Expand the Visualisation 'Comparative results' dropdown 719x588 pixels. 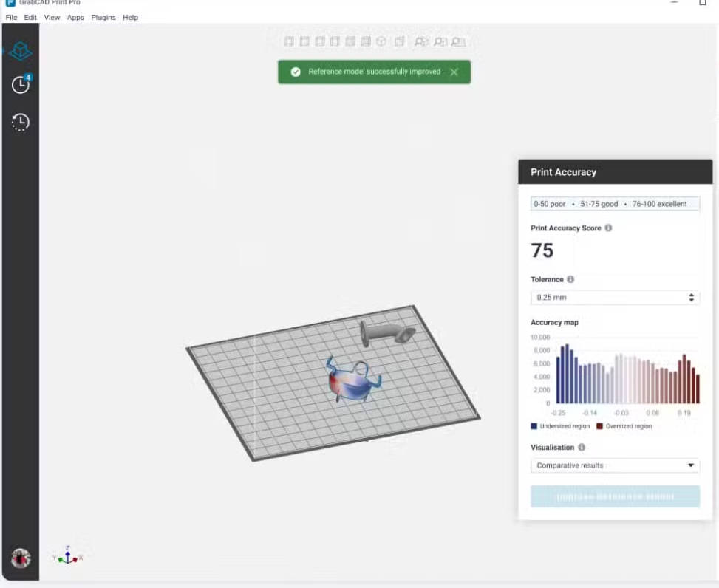(x=615, y=465)
